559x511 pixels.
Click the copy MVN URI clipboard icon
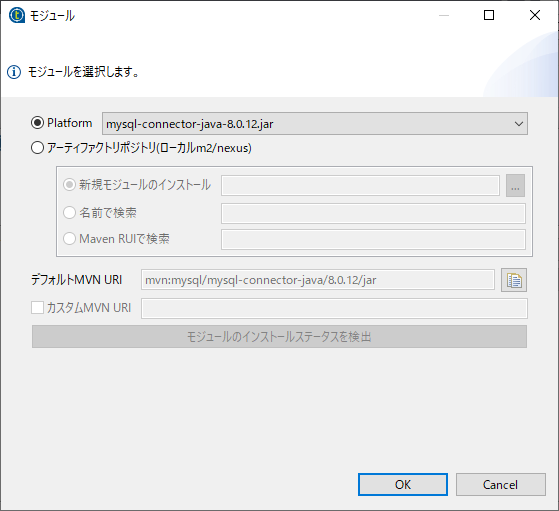514,280
